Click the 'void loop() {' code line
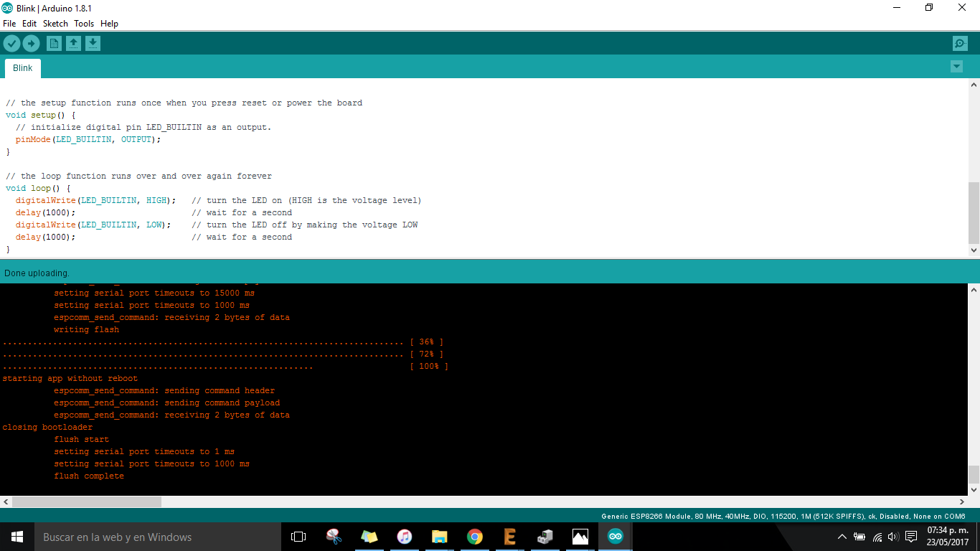This screenshot has height=551, width=980. [38, 188]
